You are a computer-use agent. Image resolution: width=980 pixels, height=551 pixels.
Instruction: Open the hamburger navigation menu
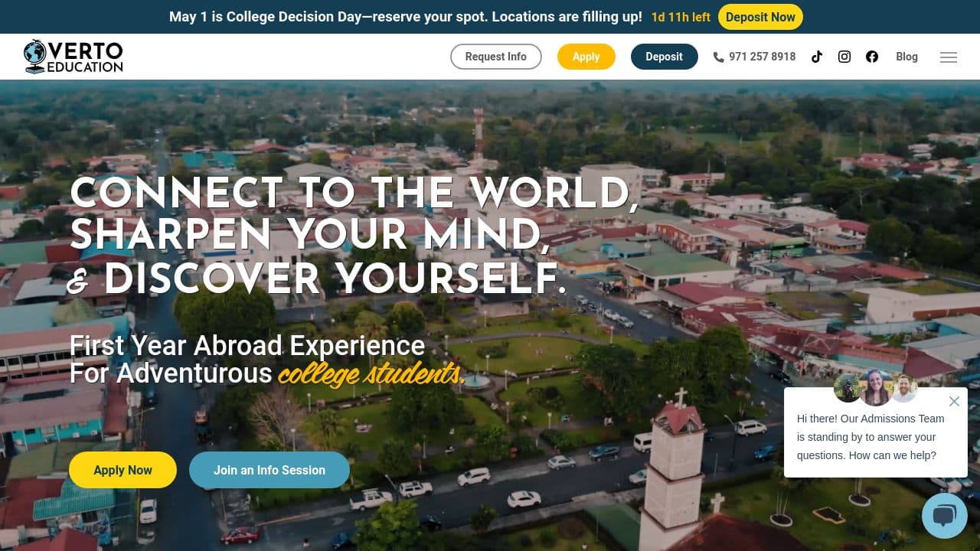[x=948, y=57]
